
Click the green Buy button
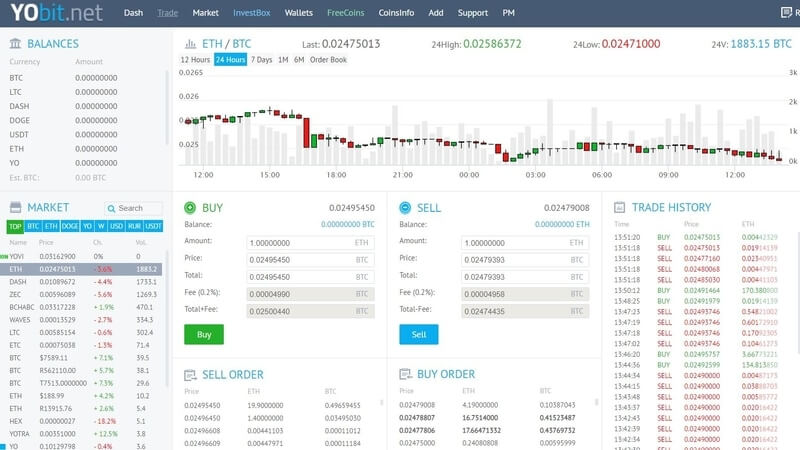pyautogui.click(x=204, y=335)
